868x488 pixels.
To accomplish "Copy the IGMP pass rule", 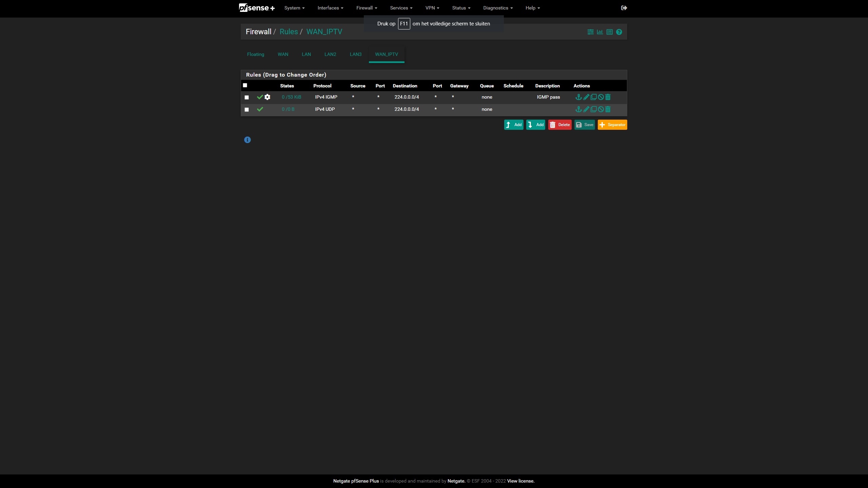I will click(593, 97).
